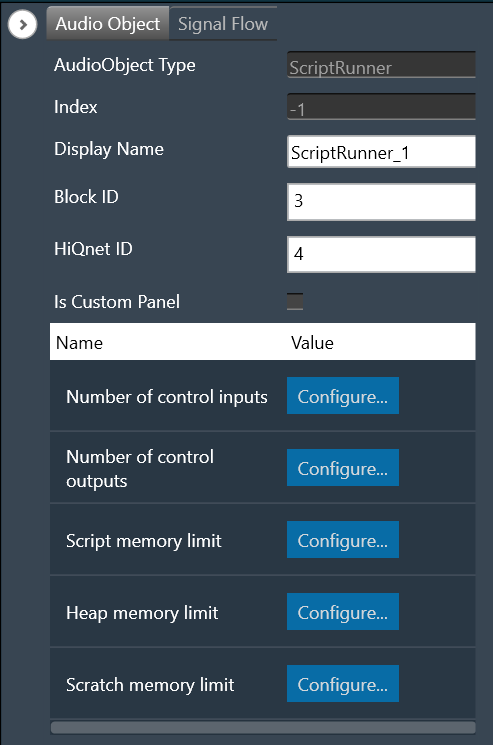Select the Script memory limit row label
493x745 pixels.
[143, 541]
